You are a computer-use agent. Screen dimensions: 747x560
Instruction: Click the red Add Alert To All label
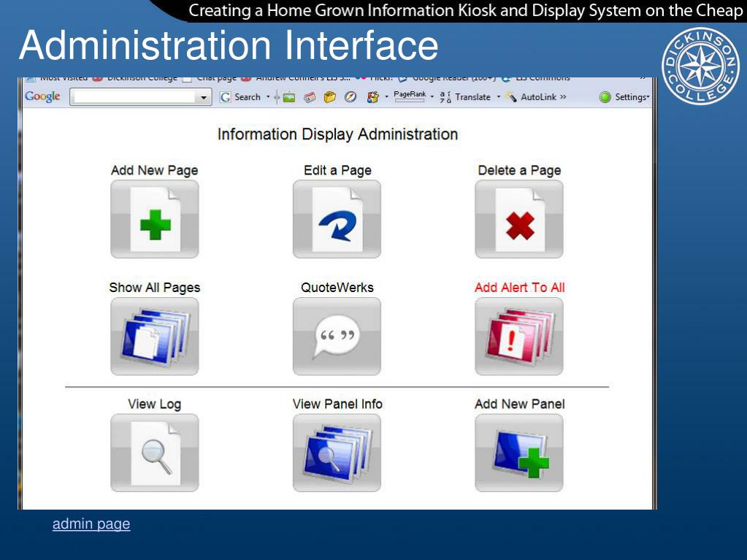[x=519, y=288]
